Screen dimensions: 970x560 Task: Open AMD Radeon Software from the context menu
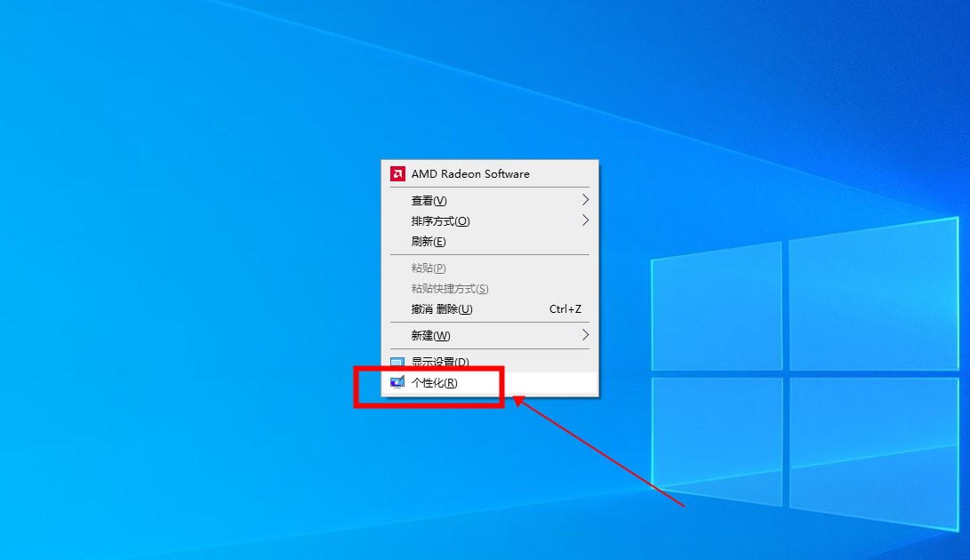(489, 174)
